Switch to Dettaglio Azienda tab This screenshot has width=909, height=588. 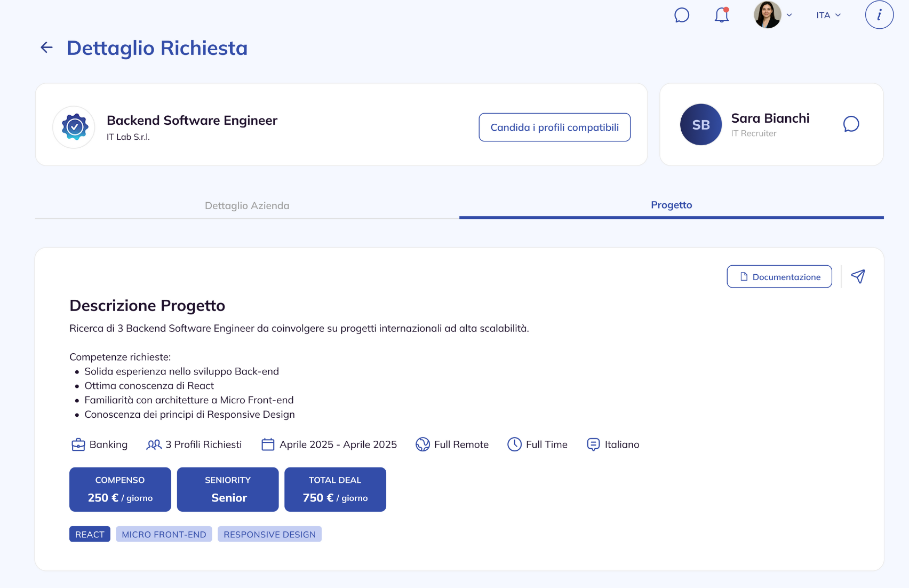(x=247, y=205)
